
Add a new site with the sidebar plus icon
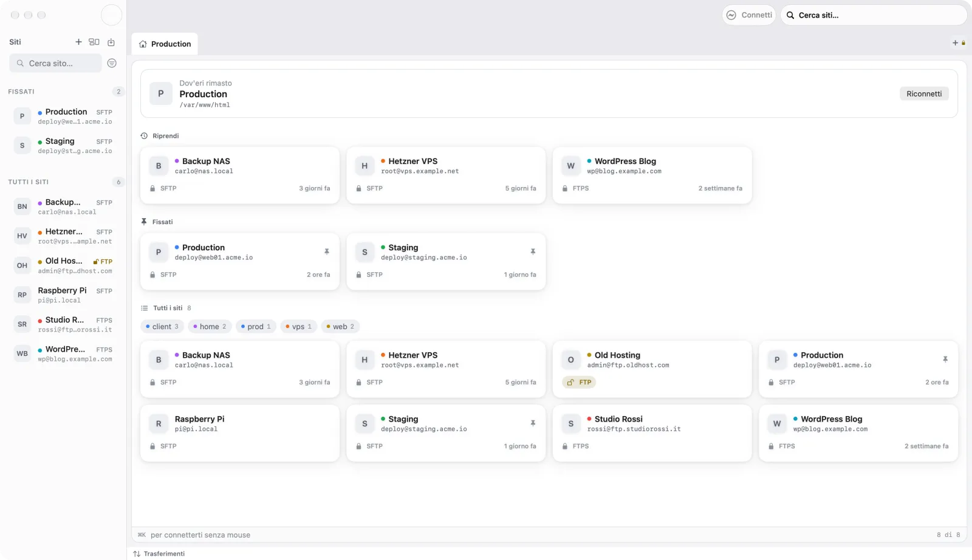[x=78, y=42]
